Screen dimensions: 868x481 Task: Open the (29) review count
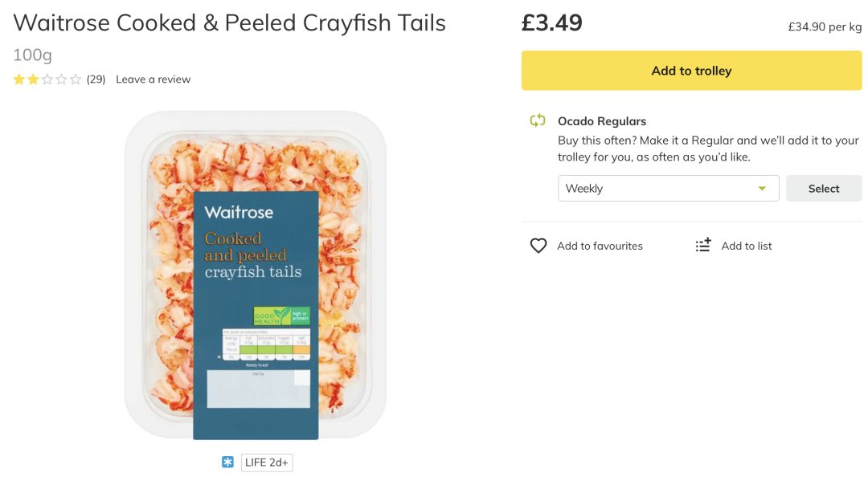[96, 79]
